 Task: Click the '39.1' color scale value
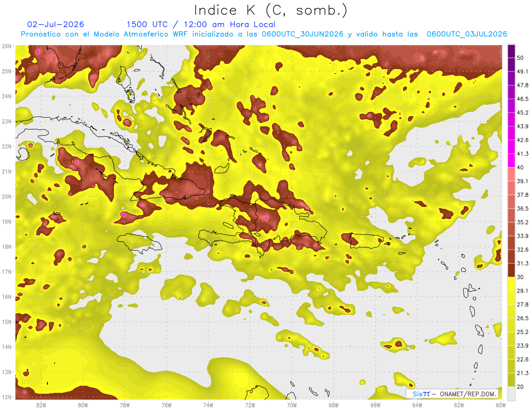pyautogui.click(x=523, y=181)
